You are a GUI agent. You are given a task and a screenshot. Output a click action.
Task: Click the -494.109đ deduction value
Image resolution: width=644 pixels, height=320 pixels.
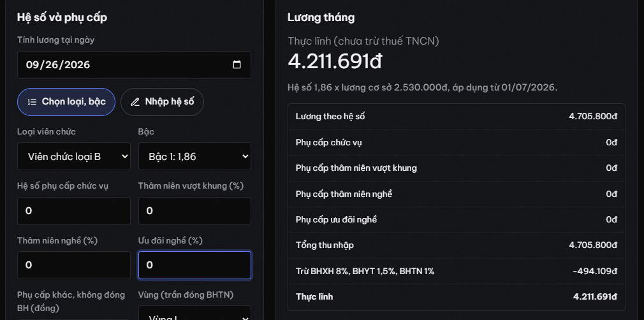[x=594, y=271]
